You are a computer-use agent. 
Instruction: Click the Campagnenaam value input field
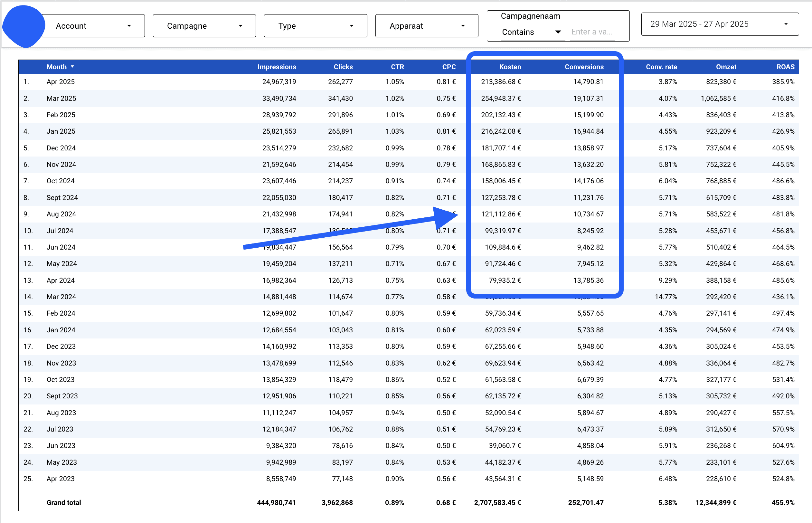click(592, 32)
